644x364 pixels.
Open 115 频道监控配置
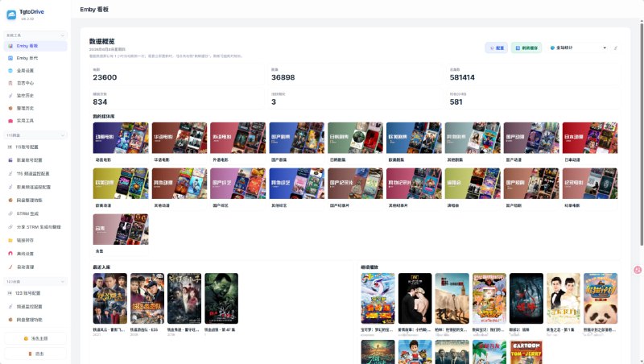tap(35, 174)
